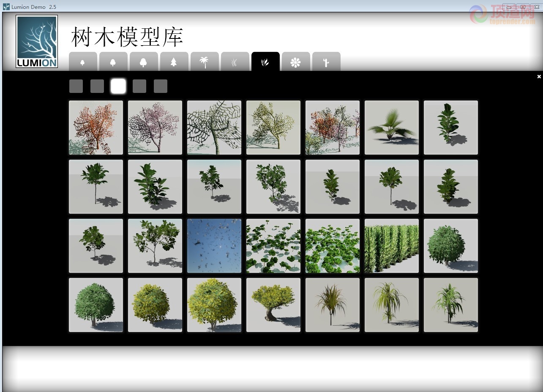Select the dark green round tree thumbnail
The width and height of the screenshot is (543, 392).
coord(96,305)
